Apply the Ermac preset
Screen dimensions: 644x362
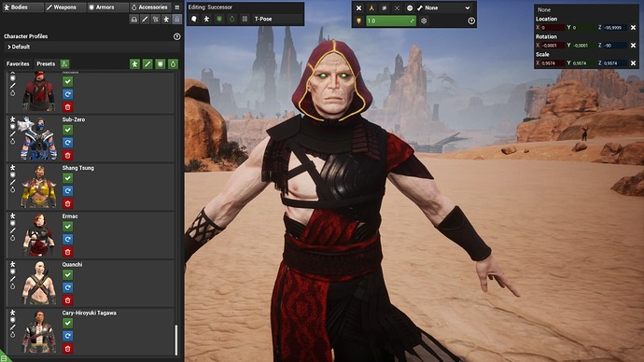coord(68,227)
